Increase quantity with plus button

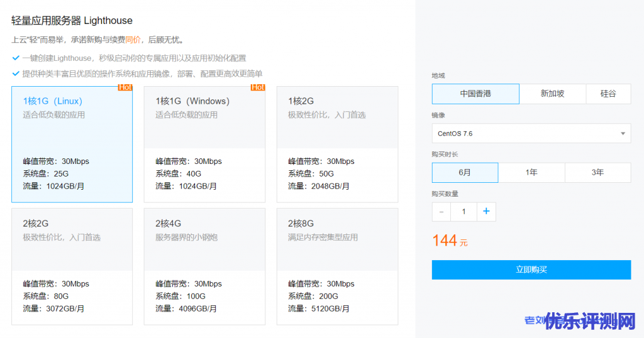[x=486, y=212]
